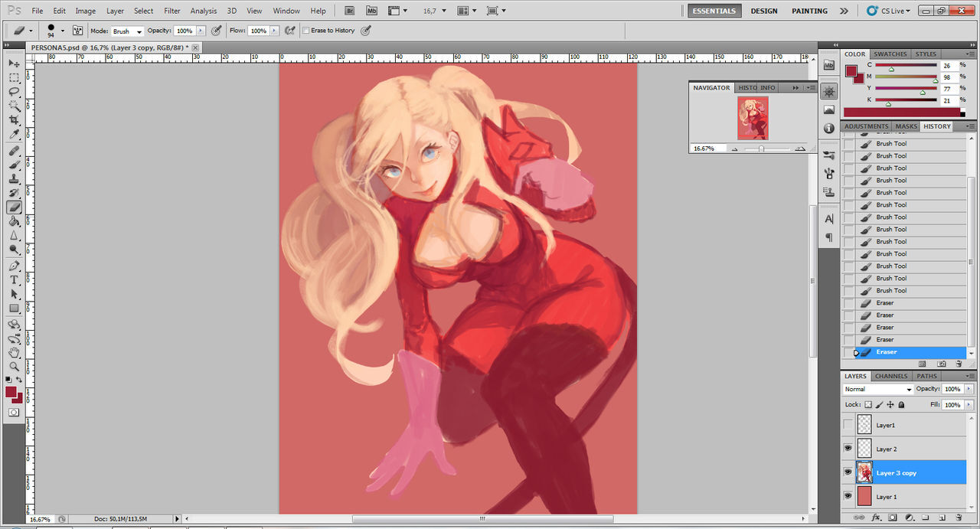This screenshot has width=980, height=529.
Task: Delete layer using the trash icon
Action: pyautogui.click(x=959, y=518)
